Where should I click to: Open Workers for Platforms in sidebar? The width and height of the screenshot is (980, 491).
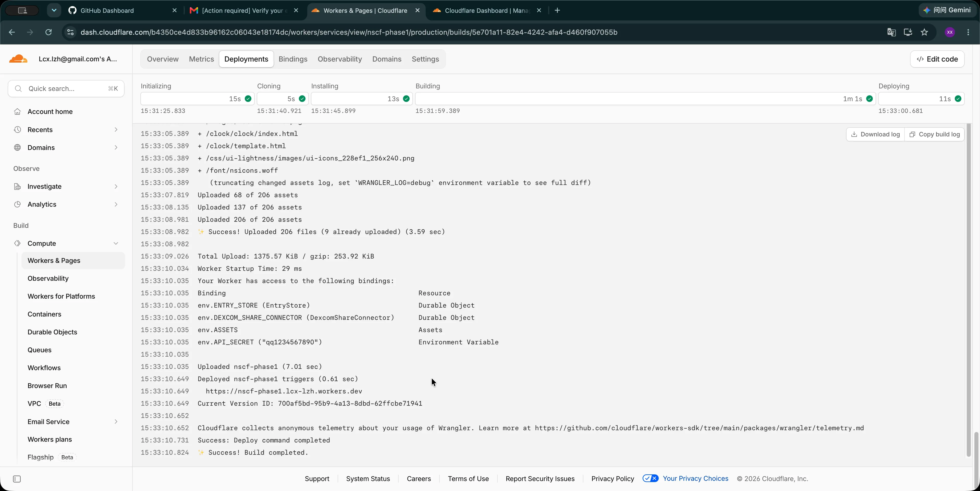click(61, 296)
